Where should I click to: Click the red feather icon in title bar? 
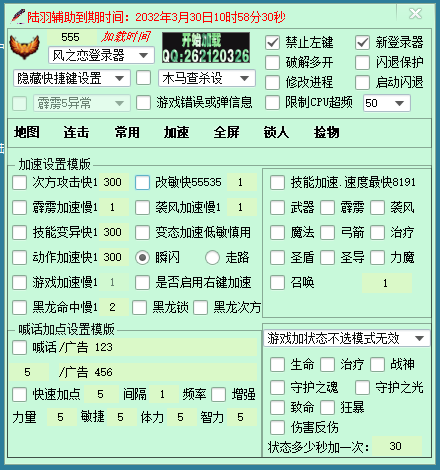click(18, 16)
